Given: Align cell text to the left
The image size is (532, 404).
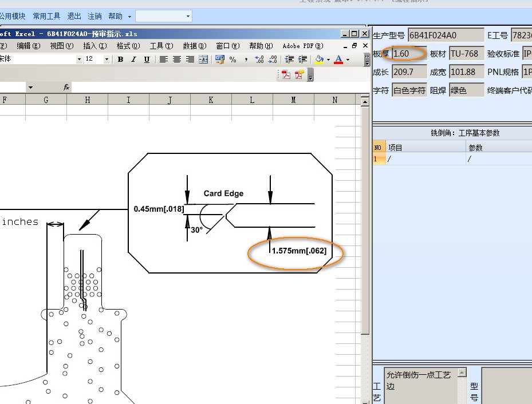Looking at the screenshot, I should (164, 60).
